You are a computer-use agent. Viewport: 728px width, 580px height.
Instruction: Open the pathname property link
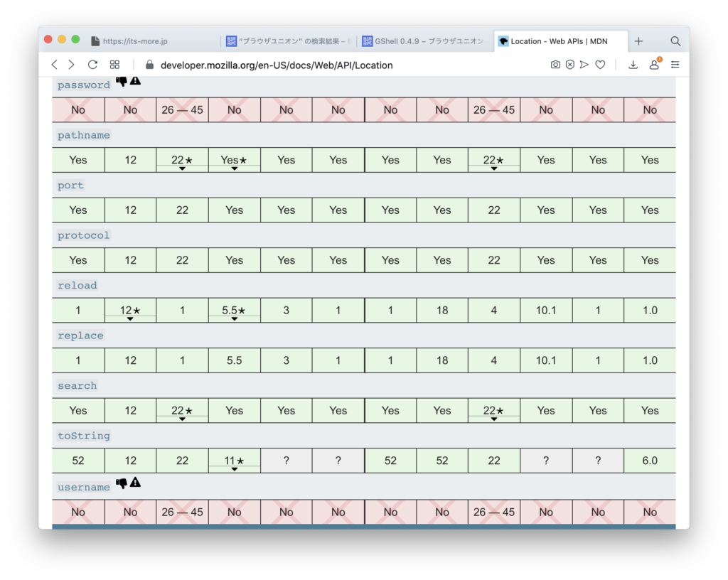pyautogui.click(x=84, y=135)
